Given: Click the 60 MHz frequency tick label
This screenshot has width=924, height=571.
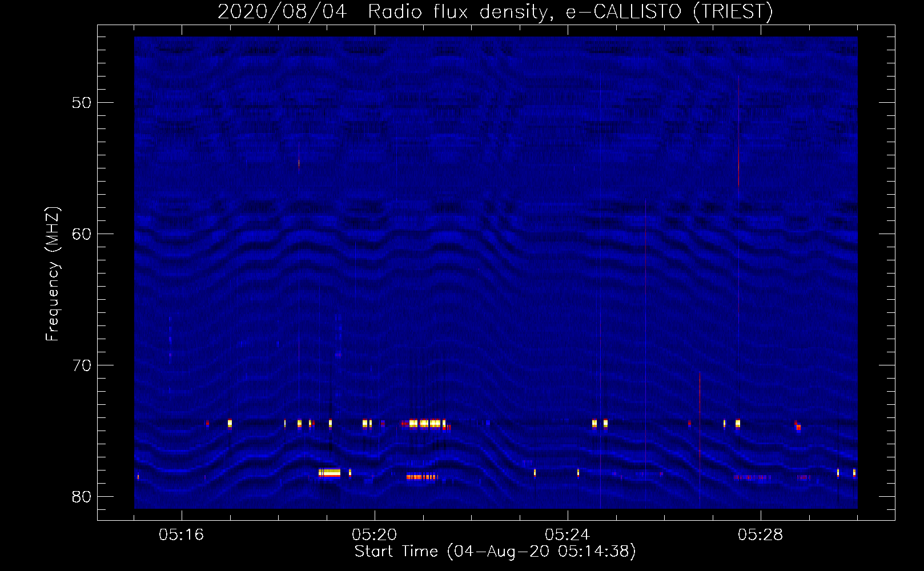Looking at the screenshot, I should click(82, 234).
